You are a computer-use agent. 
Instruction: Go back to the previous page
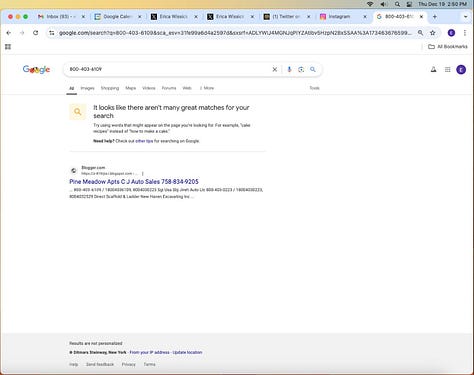(9, 33)
